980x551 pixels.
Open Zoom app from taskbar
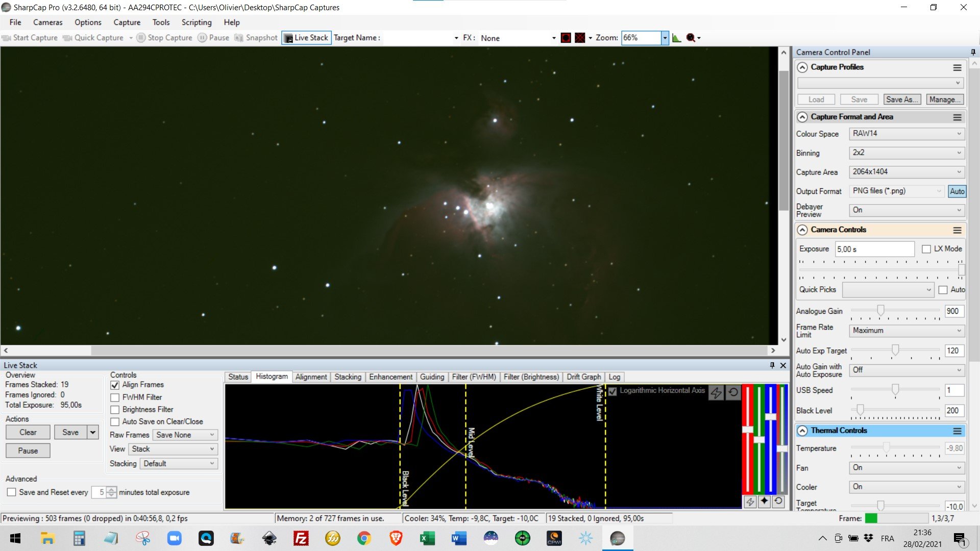click(174, 538)
